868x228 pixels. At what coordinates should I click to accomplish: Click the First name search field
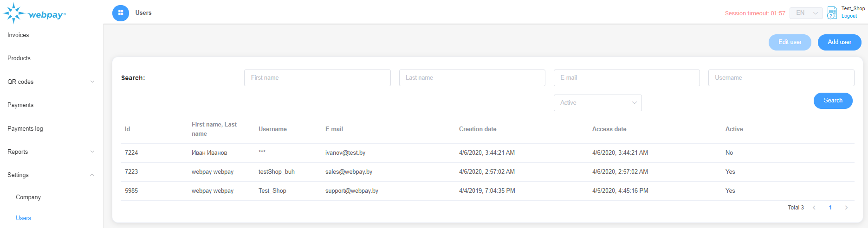pyautogui.click(x=317, y=78)
